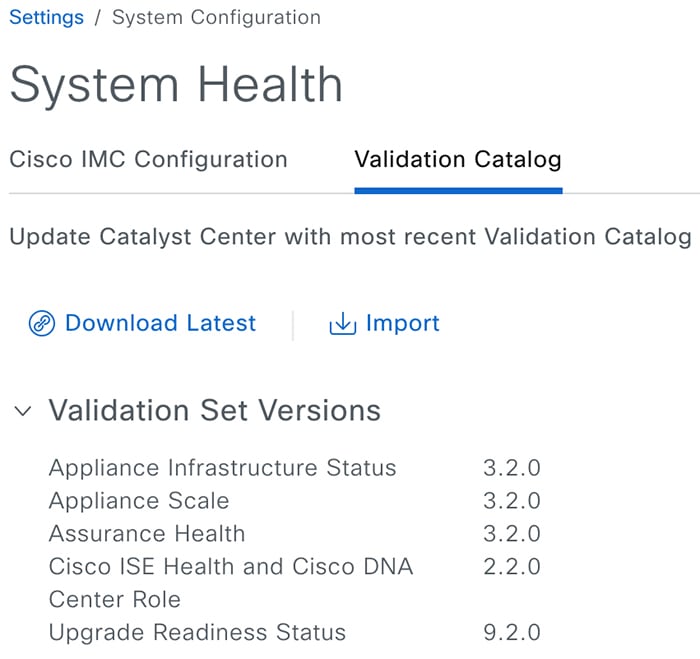
Task: Click version 2.2.0 for Cisco ISE Health
Action: coord(512,567)
